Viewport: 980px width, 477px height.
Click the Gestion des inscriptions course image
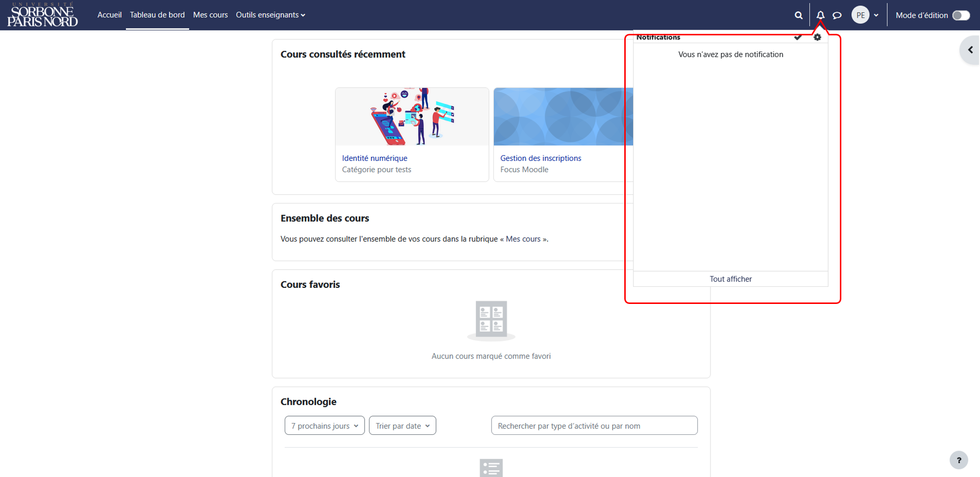click(x=563, y=117)
